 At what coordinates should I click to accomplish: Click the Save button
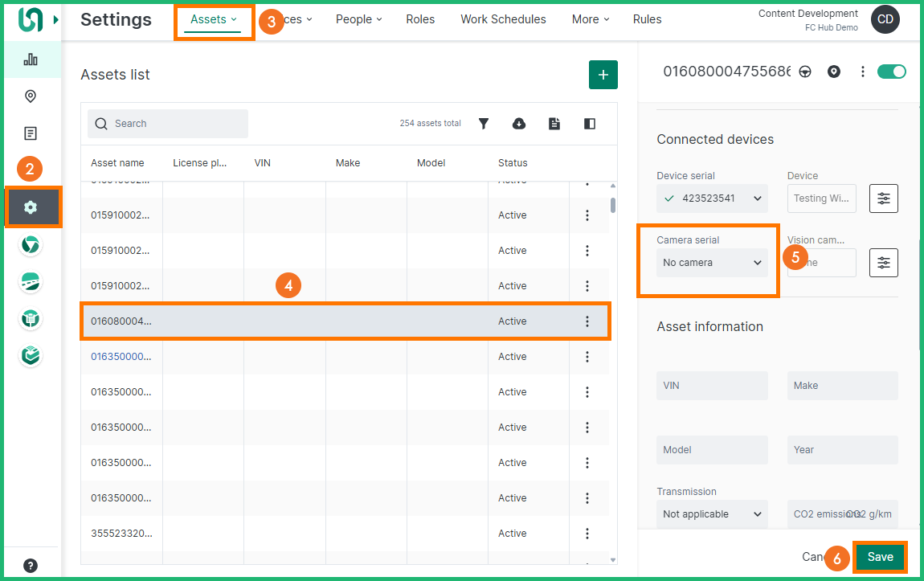click(x=880, y=557)
